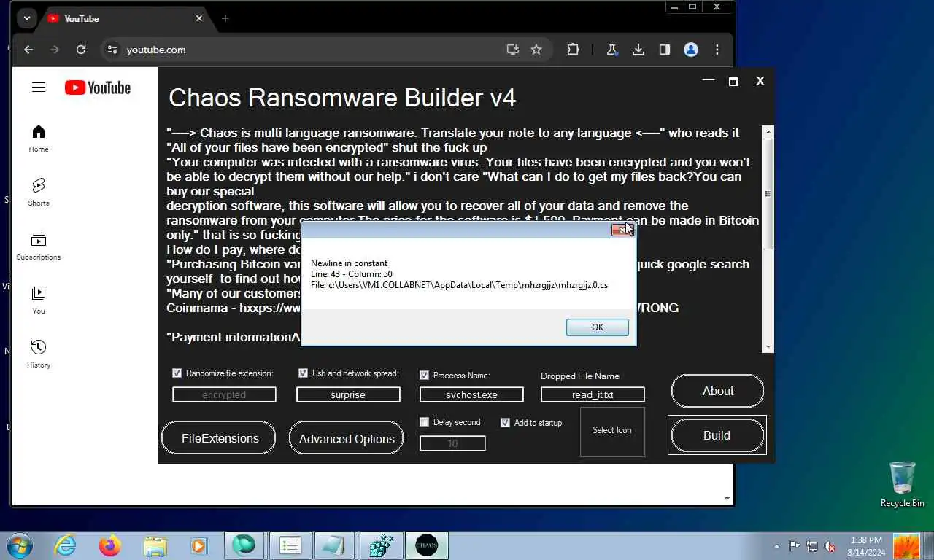Select the YouTube browser tab

tap(124, 18)
